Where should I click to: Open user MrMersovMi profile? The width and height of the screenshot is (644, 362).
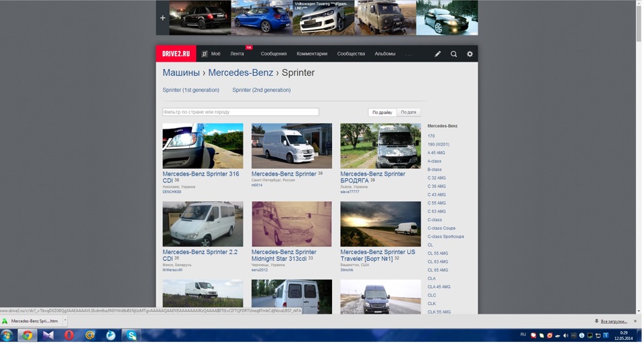coord(172,270)
